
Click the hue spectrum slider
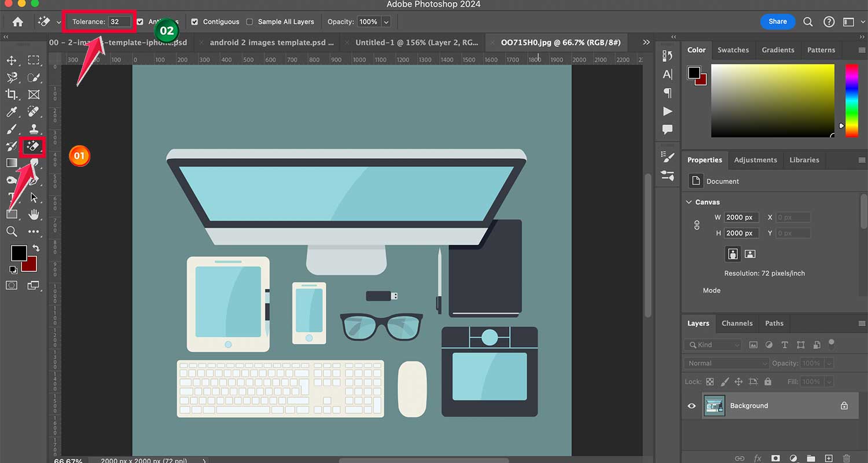pos(851,100)
